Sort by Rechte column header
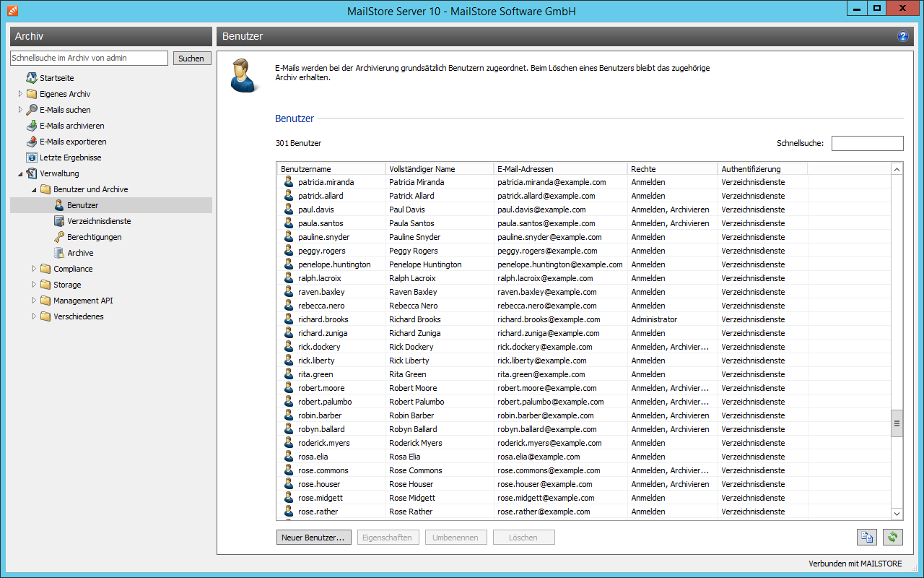The image size is (924, 578). click(x=672, y=169)
